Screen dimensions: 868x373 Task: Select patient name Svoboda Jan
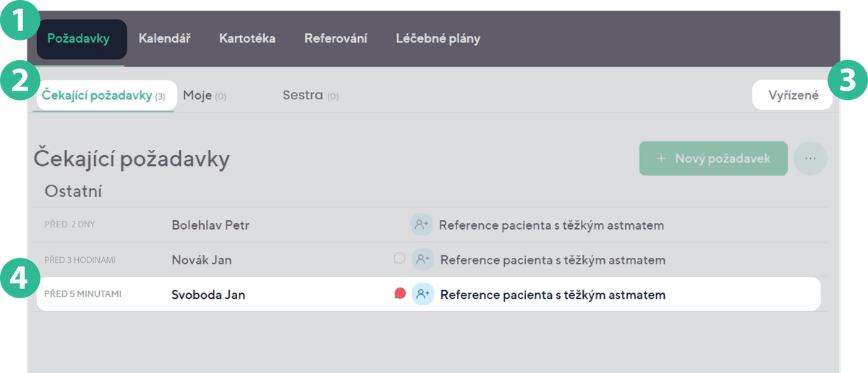pyautogui.click(x=208, y=295)
